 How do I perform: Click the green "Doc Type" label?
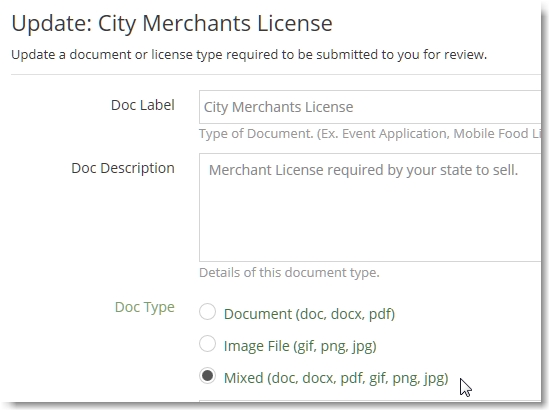pyautogui.click(x=145, y=307)
